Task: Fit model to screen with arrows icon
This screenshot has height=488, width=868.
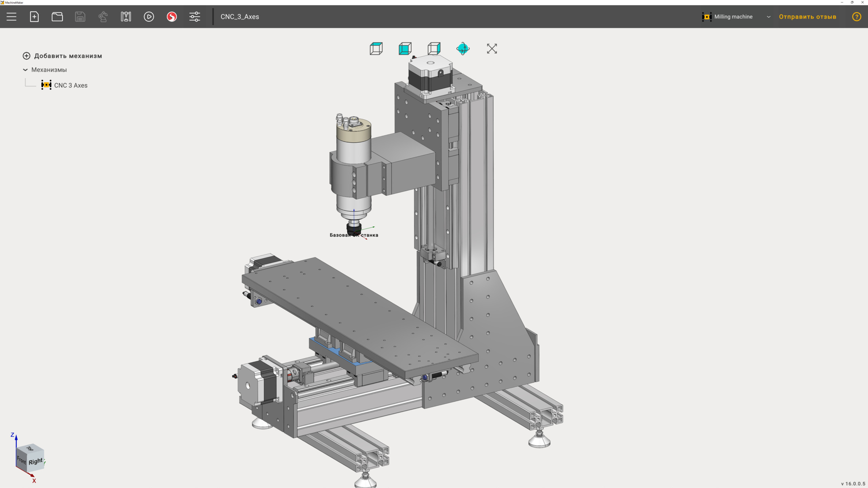Action: point(492,49)
